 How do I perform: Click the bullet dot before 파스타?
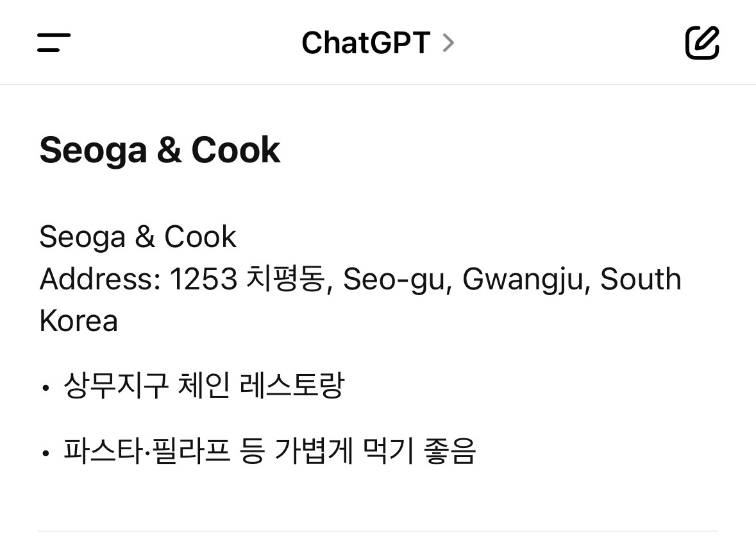tap(45, 454)
